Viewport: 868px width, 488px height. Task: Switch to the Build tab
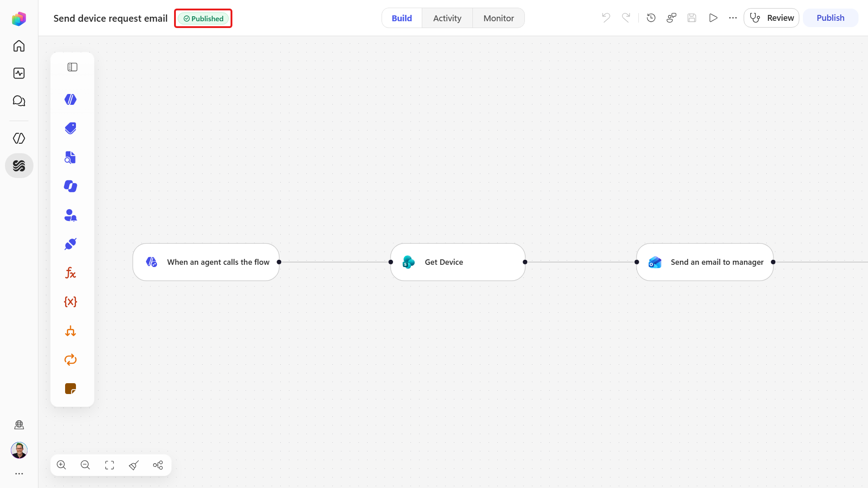tap(402, 18)
